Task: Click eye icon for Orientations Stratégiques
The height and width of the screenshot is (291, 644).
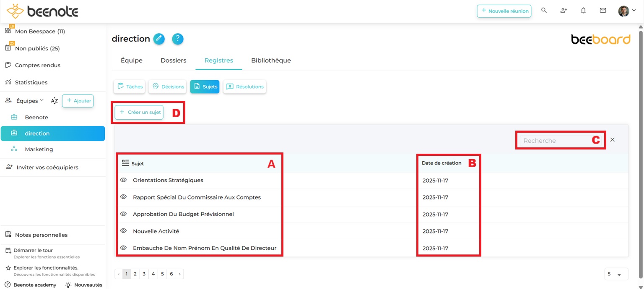Action: pyautogui.click(x=123, y=180)
